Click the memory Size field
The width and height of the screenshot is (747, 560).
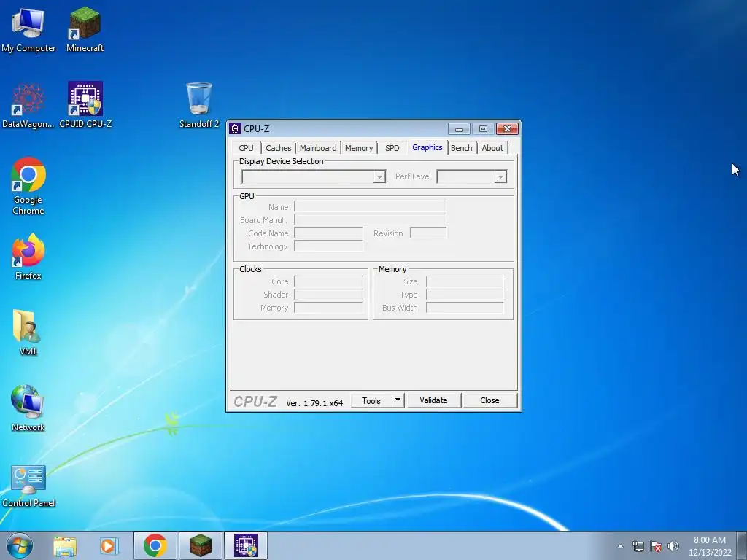click(x=465, y=281)
